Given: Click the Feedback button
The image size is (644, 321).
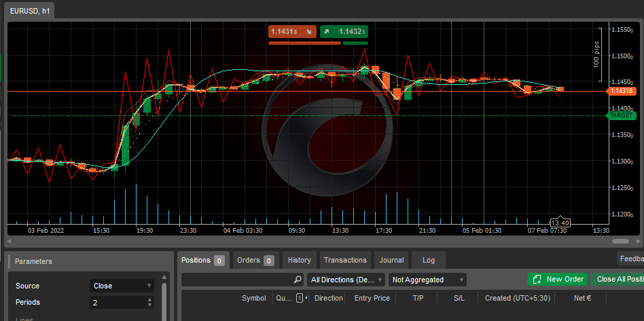Looking at the screenshot, I should pos(630,259).
